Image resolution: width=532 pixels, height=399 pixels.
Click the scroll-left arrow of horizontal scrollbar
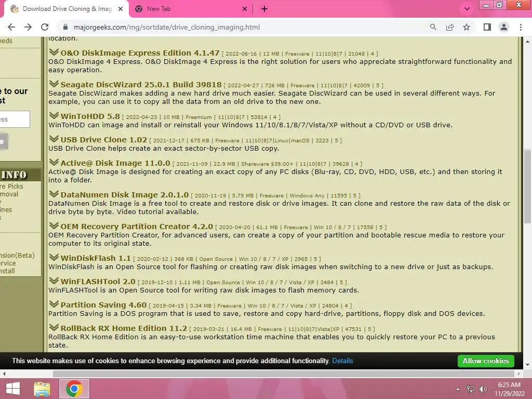tap(4, 374)
